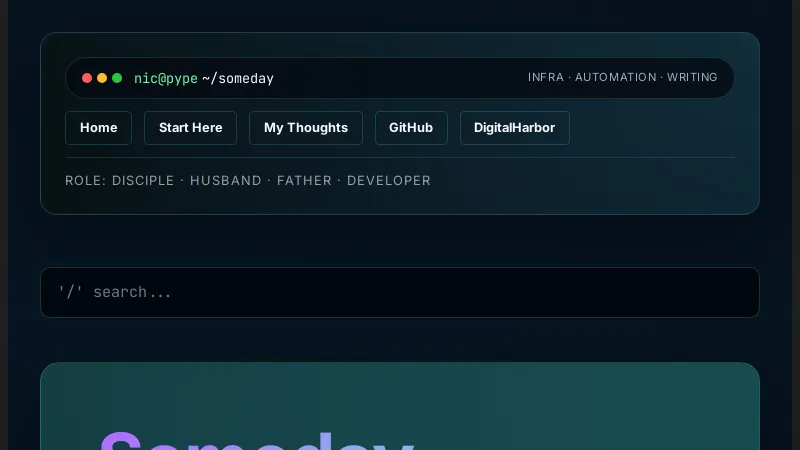Click the ~/someday path text
The image size is (800, 450).
click(238, 78)
